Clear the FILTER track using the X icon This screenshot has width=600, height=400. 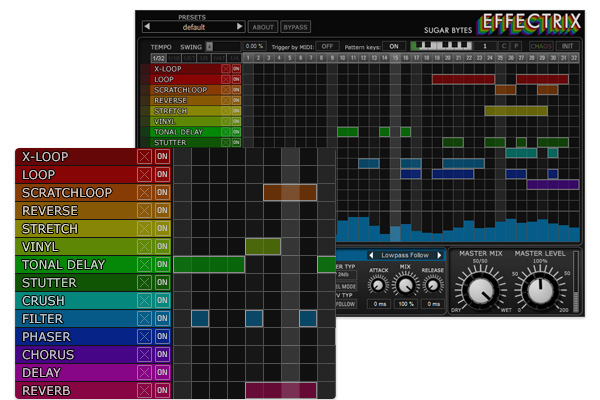coord(144,318)
